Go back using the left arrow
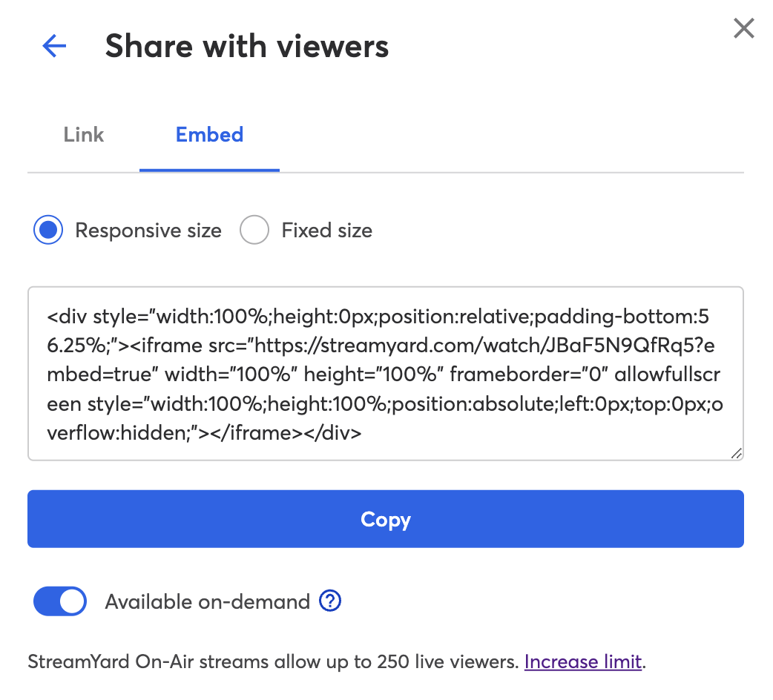The width and height of the screenshot is (773, 700). pyautogui.click(x=54, y=47)
